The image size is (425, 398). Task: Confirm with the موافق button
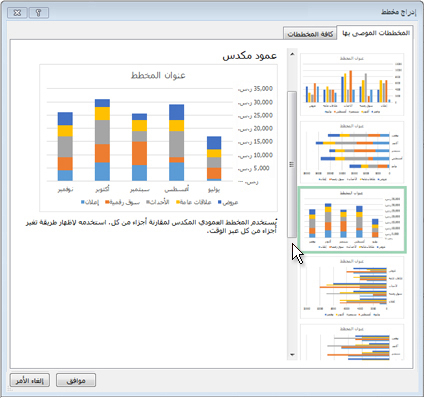click(x=76, y=380)
